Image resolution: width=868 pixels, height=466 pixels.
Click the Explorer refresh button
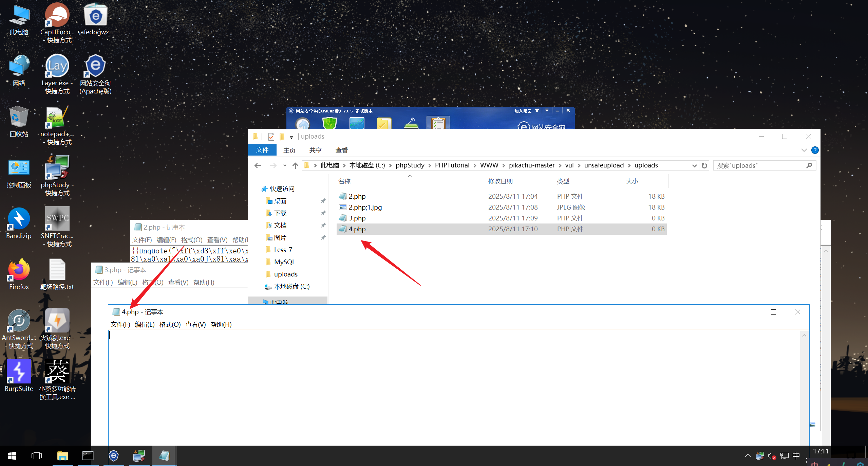tap(704, 165)
